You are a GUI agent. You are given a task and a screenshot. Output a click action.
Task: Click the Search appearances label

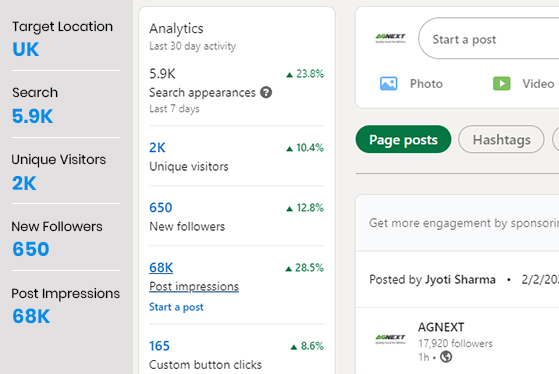pos(202,93)
